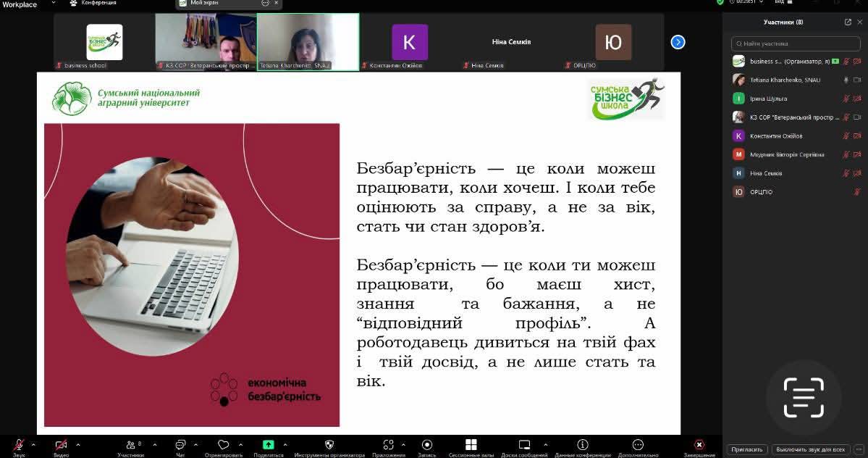
Task: Click business school muted microphone icon in list
Action: click(x=846, y=62)
